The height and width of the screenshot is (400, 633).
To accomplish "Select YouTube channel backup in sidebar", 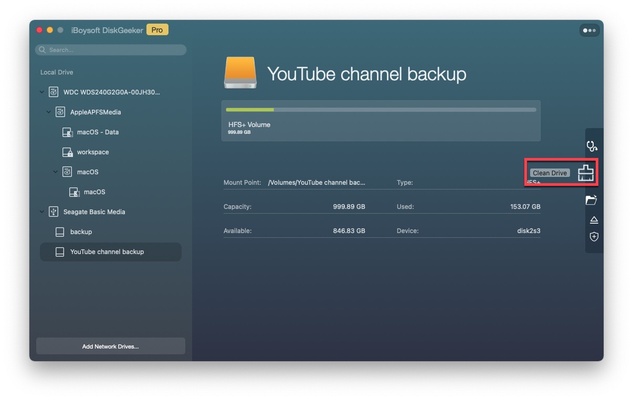I will pyautogui.click(x=106, y=252).
